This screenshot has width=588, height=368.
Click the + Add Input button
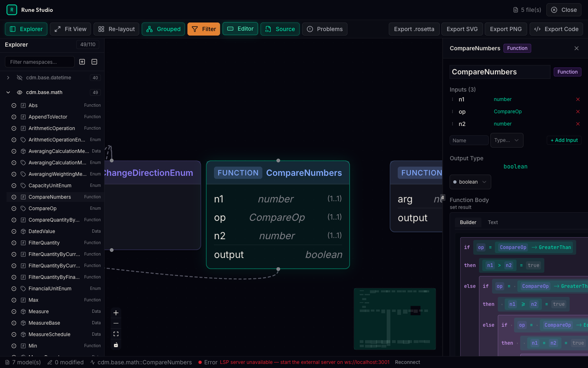(564, 140)
